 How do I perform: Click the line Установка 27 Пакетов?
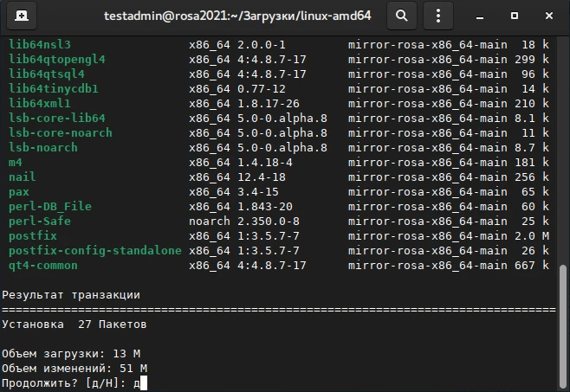click(x=74, y=324)
